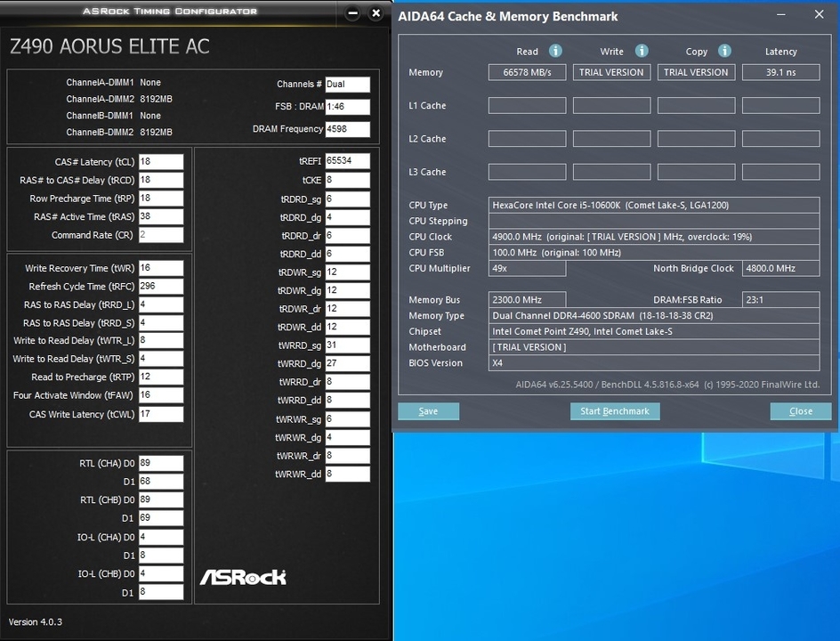Screen dimensions: 840x641
Task: Select the RTL (CHA) D0 field
Action: [x=161, y=463]
